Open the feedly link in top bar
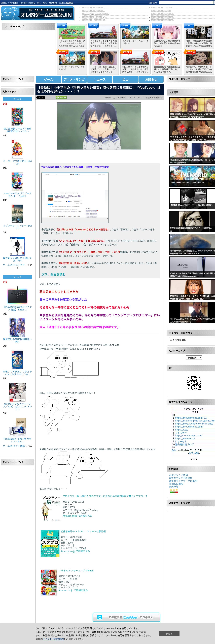The width and height of the screenshot is (215, 644). (x=32, y=3)
